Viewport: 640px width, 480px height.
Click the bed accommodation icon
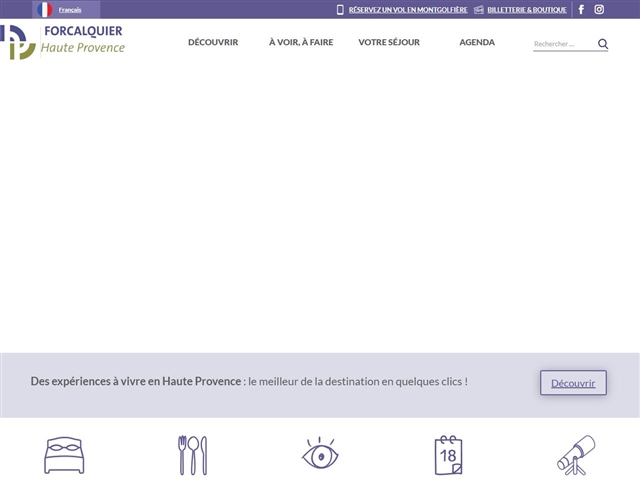[64, 455]
